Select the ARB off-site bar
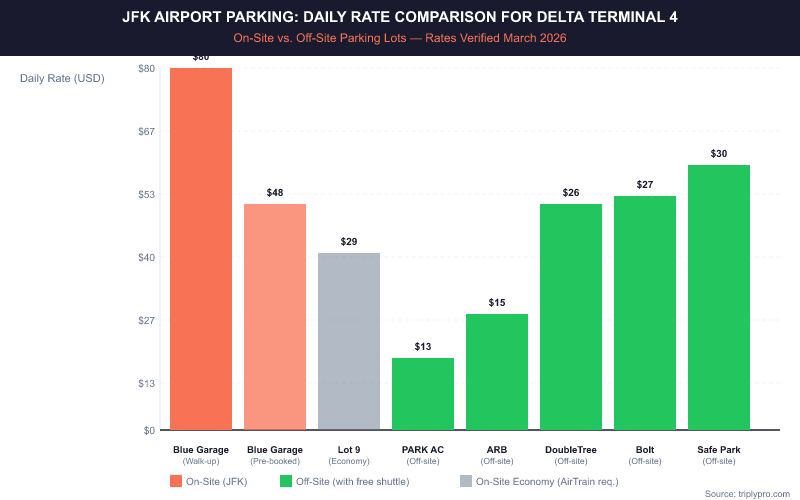 tap(497, 372)
